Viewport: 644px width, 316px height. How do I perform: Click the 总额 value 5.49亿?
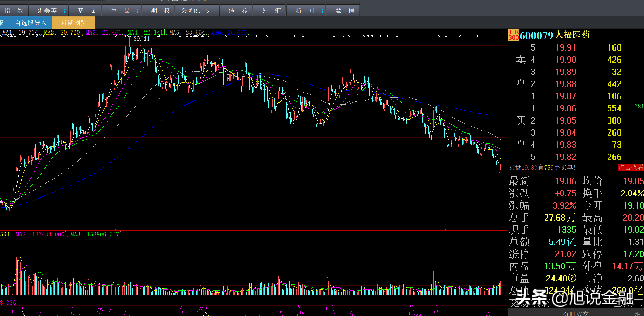click(562, 242)
